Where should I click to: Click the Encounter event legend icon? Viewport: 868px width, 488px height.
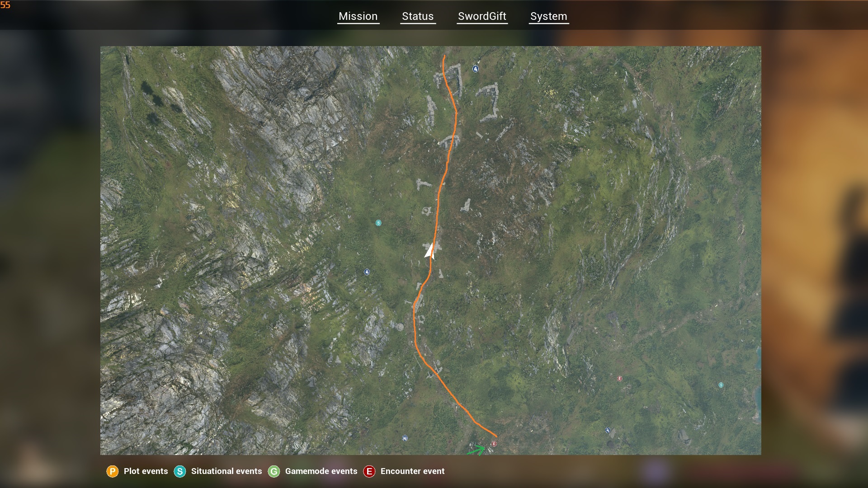tap(369, 472)
